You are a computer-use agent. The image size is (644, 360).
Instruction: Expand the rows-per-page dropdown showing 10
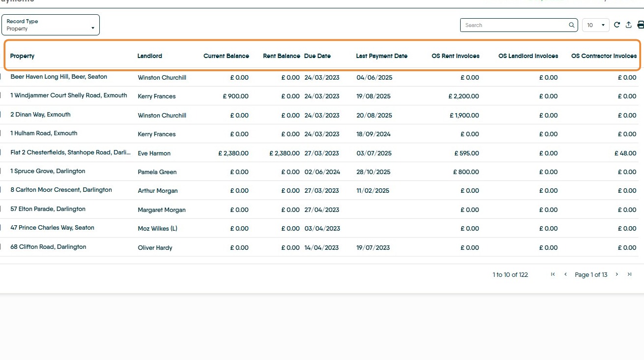595,25
